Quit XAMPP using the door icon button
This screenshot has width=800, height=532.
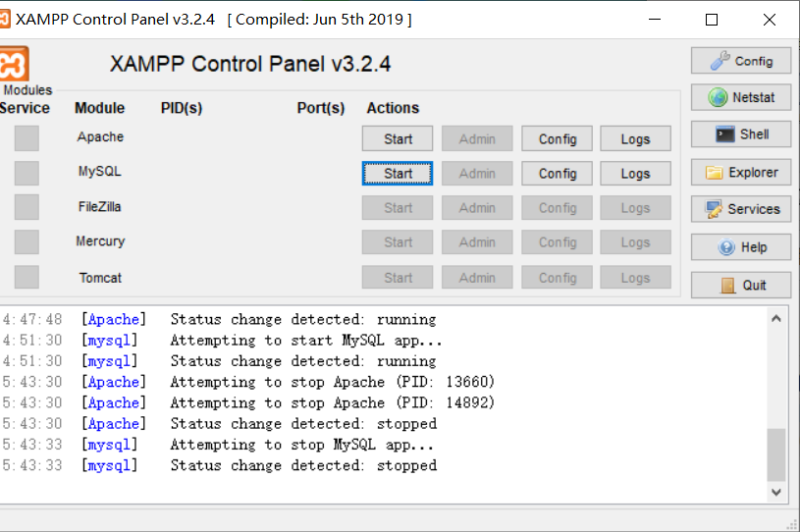pos(741,285)
